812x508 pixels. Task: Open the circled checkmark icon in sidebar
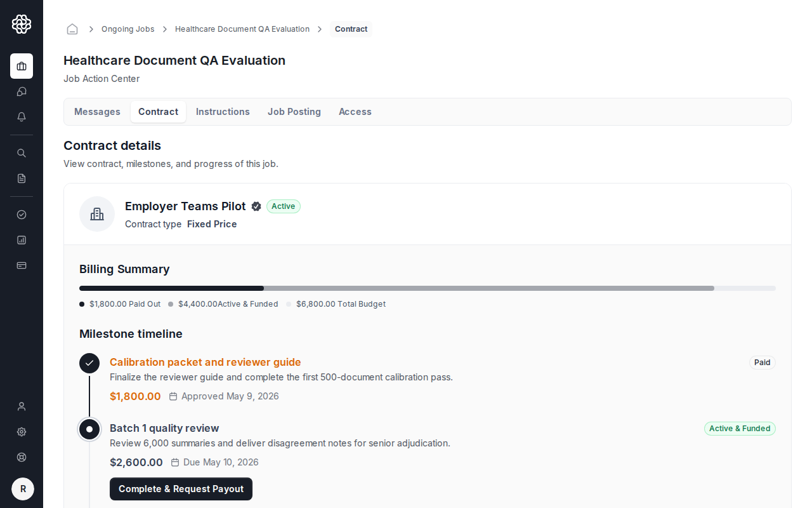(22, 215)
